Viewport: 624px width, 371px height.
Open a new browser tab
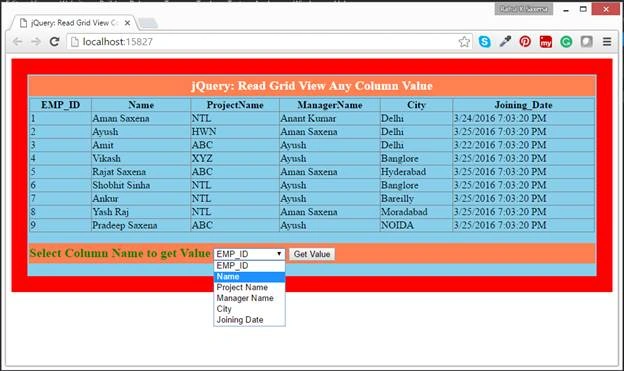pyautogui.click(x=148, y=23)
